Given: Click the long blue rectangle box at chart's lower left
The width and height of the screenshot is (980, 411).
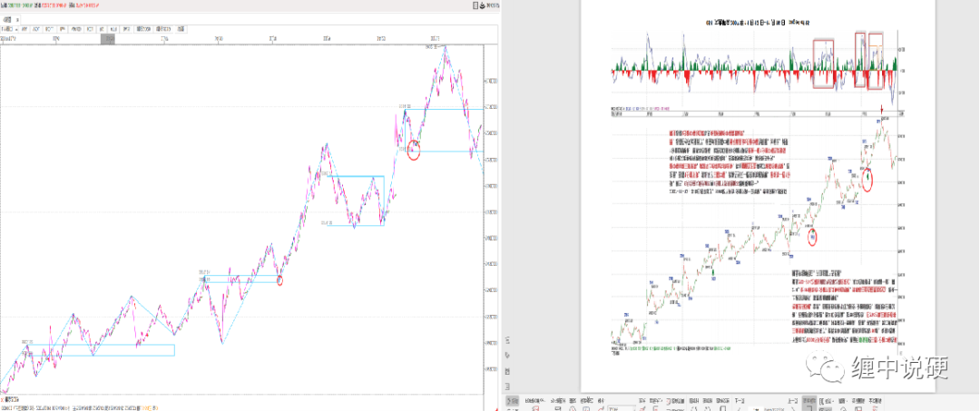Looking at the screenshot, I should point(100,350).
